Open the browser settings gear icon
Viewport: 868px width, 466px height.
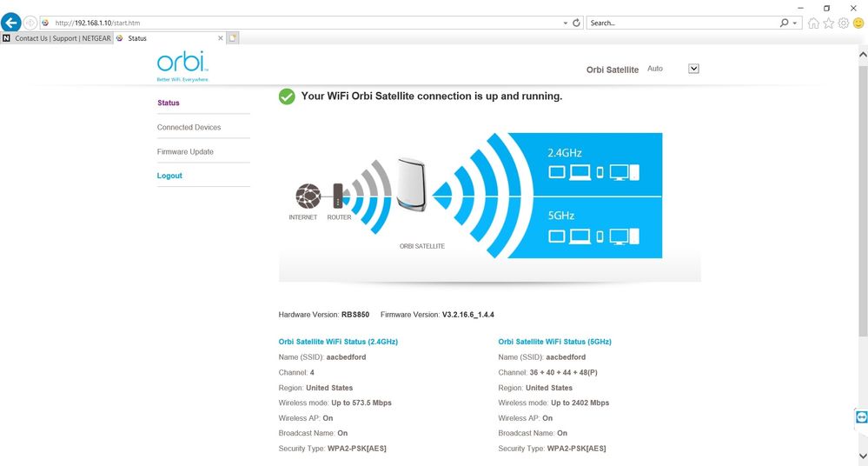click(x=843, y=23)
